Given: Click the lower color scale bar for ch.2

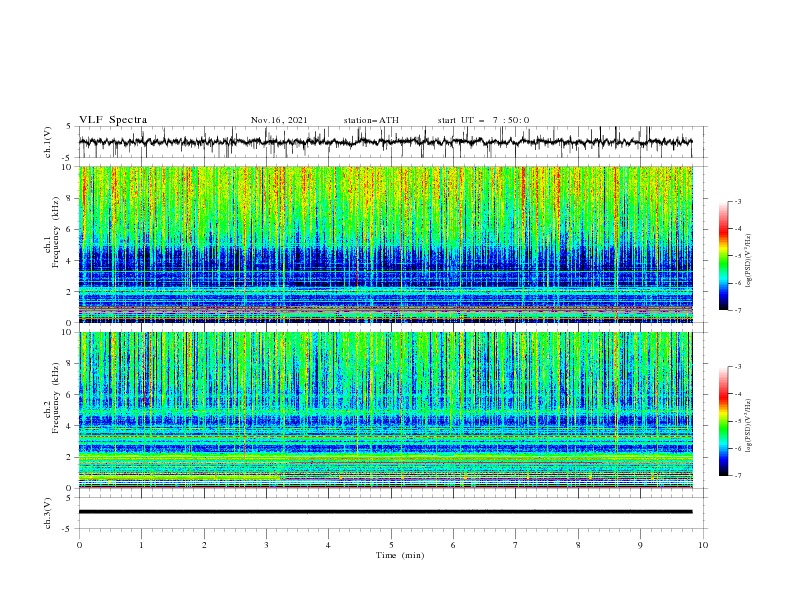Looking at the screenshot, I should pyautogui.click(x=723, y=421).
